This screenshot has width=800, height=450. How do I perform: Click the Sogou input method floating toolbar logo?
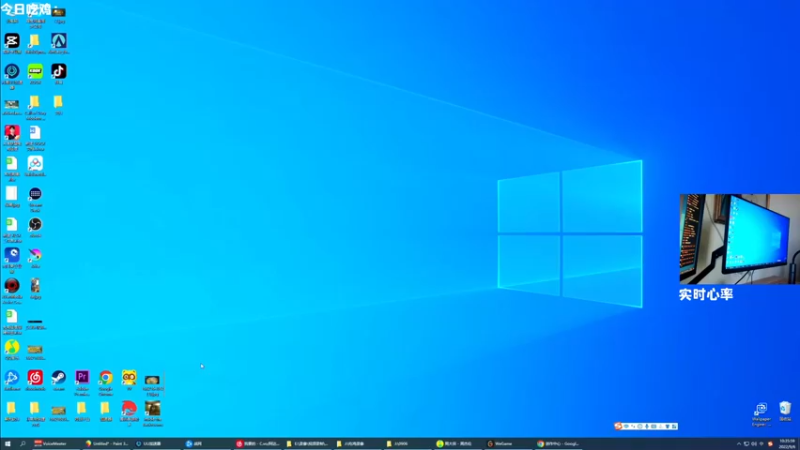pos(618,426)
